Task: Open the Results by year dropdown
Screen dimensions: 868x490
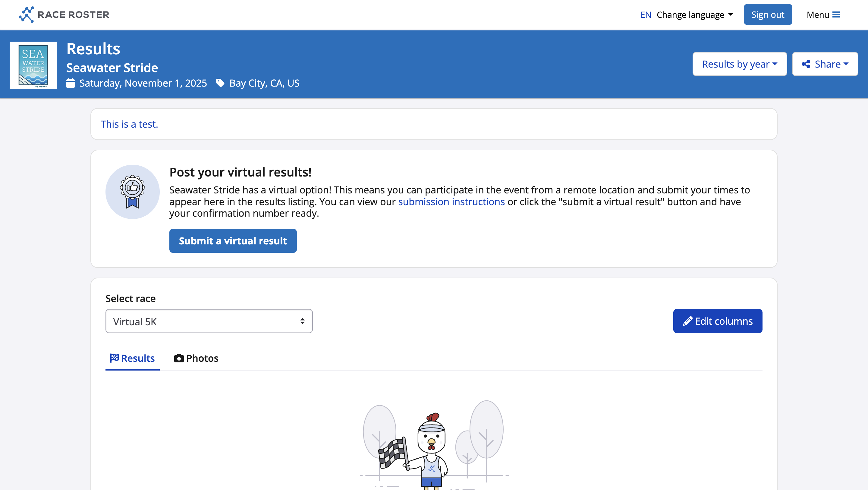Action: (x=739, y=64)
